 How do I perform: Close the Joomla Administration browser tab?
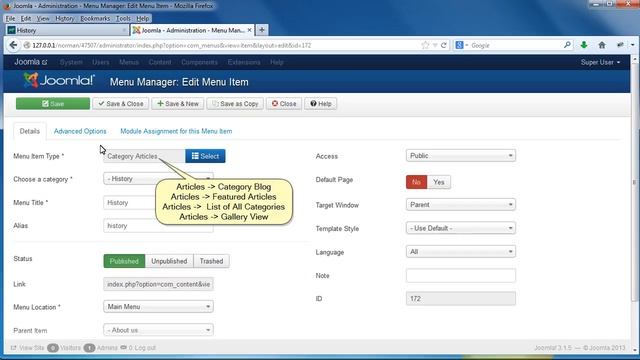coord(249,30)
